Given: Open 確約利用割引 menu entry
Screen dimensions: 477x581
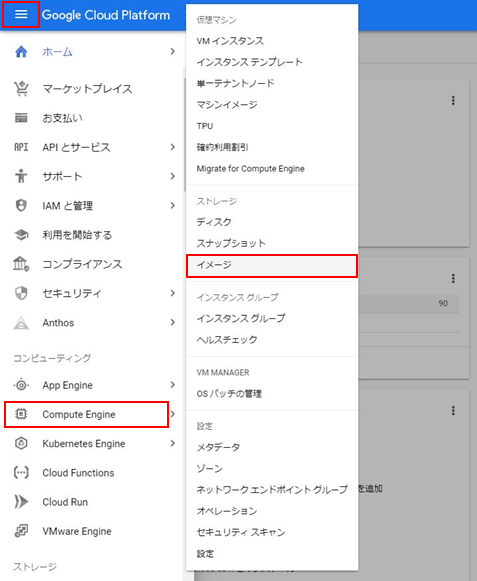Looking at the screenshot, I should [x=272, y=147].
